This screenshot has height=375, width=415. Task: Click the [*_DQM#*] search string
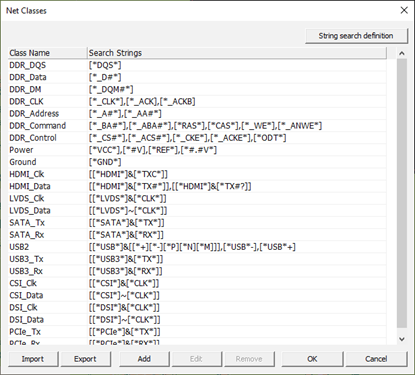pos(111,89)
